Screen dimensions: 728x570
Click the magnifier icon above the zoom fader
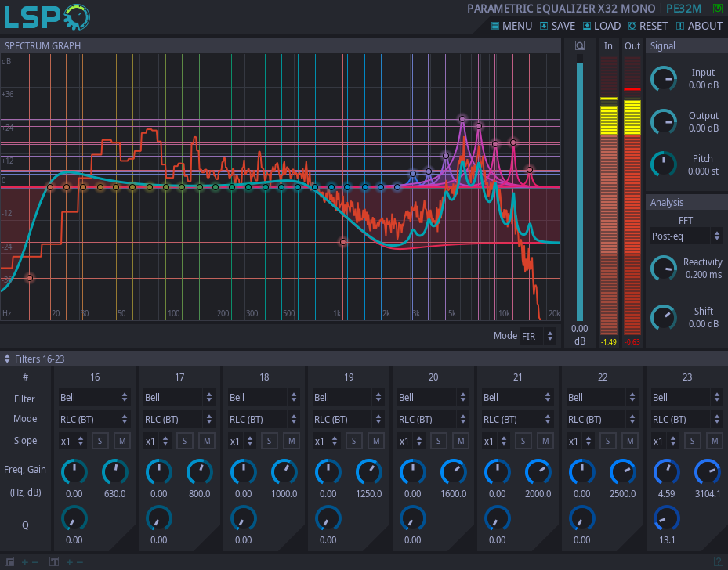pyautogui.click(x=579, y=45)
